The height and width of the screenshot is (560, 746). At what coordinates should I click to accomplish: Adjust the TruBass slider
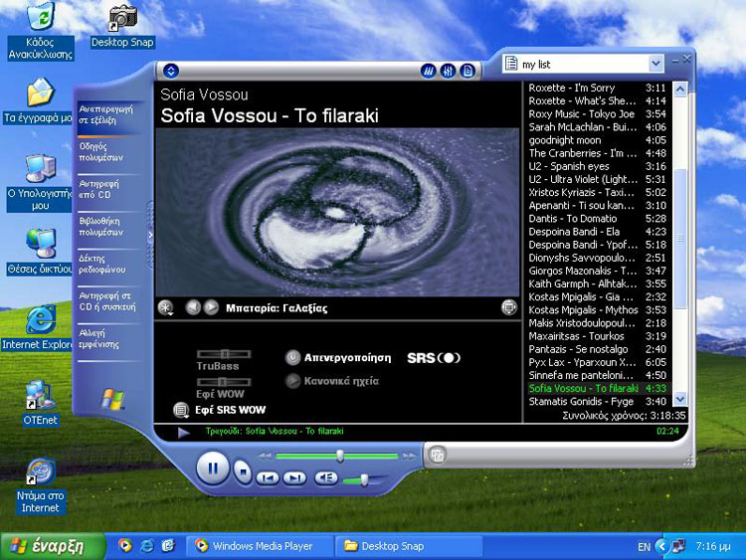point(224,354)
